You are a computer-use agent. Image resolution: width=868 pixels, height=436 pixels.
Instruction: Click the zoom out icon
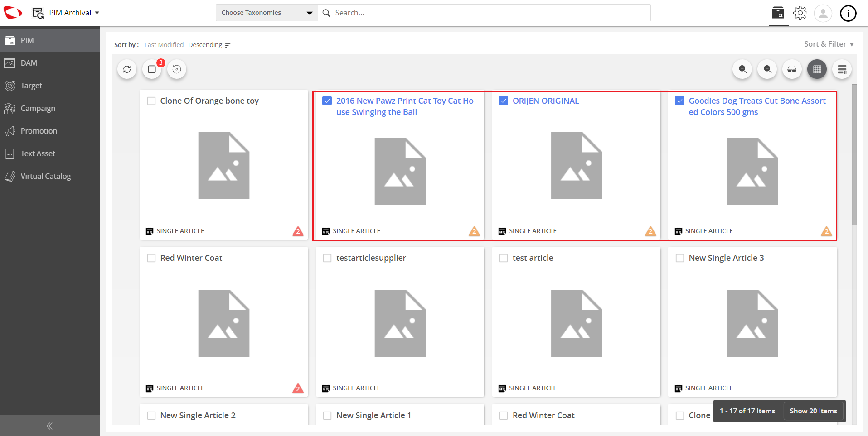(767, 69)
